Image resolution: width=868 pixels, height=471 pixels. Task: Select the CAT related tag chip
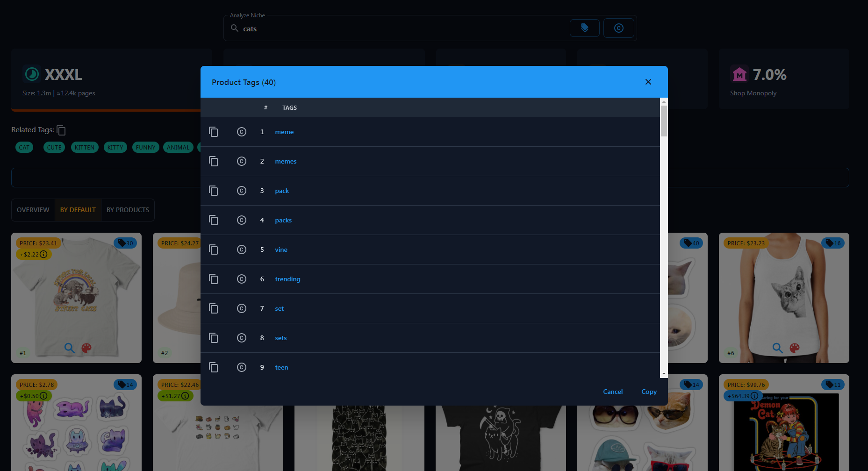pyautogui.click(x=24, y=147)
